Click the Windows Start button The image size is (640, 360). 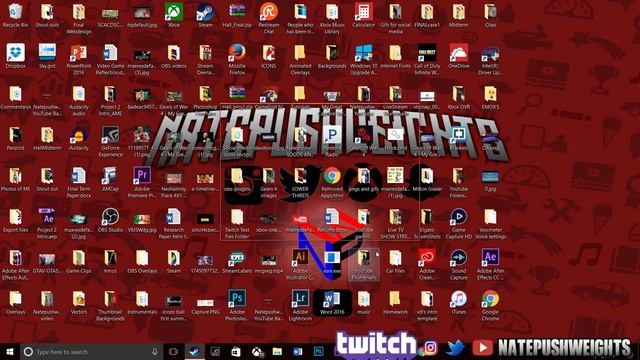tap(10, 351)
